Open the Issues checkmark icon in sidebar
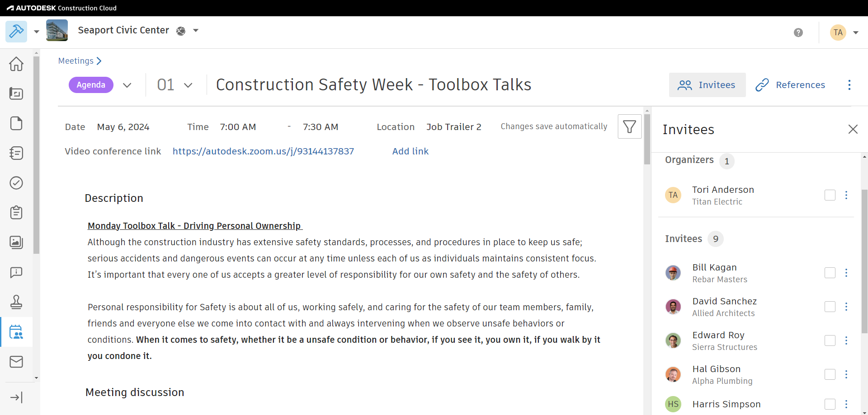The width and height of the screenshot is (868, 415). click(x=16, y=183)
